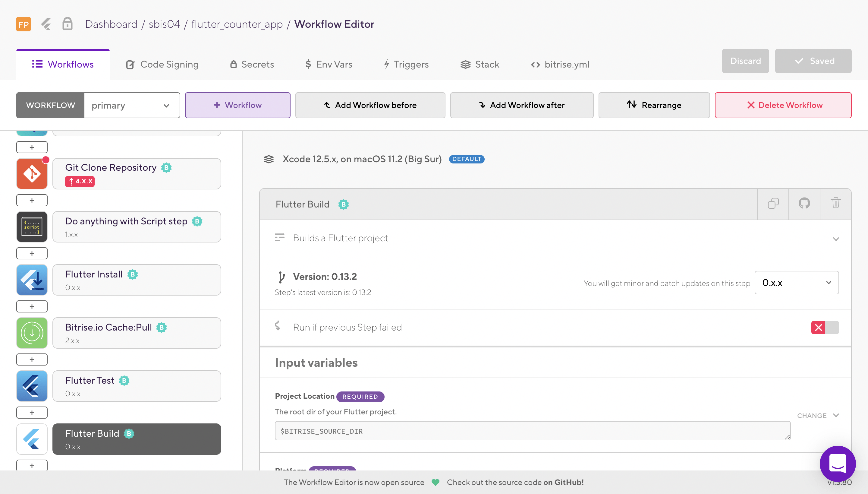
Task: Click the Flutter Install step icon
Action: click(32, 280)
